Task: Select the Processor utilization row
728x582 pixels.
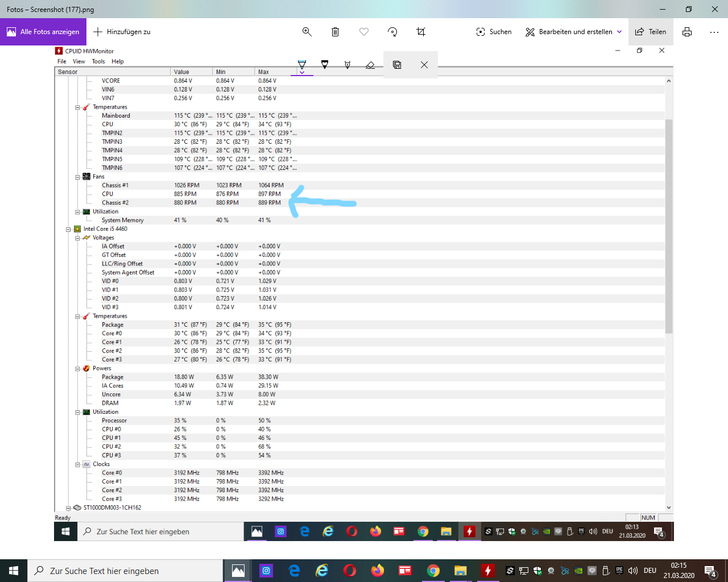Action: coord(360,421)
